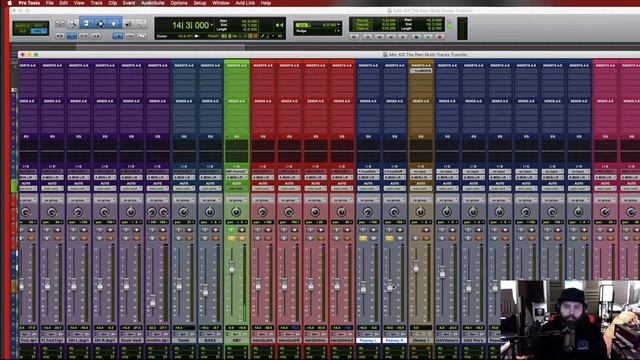Select the Trim tool
This screenshot has height=360, width=640.
[x=86, y=24]
